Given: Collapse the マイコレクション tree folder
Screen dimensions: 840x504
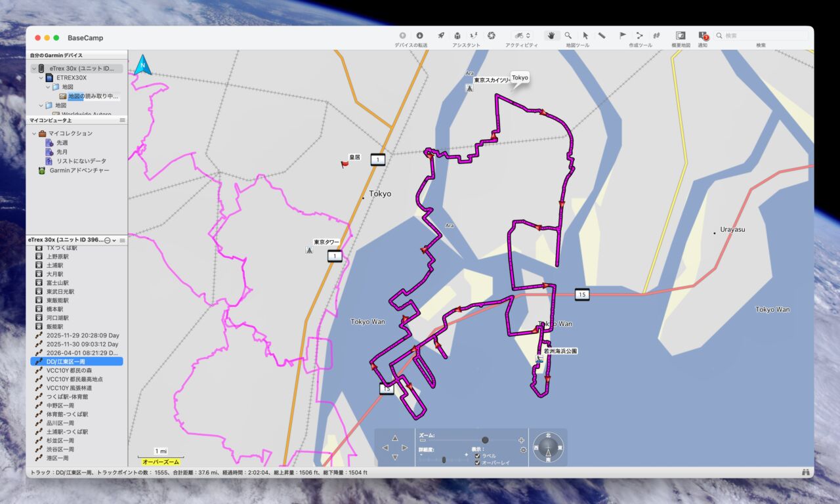Looking at the screenshot, I should [34, 133].
